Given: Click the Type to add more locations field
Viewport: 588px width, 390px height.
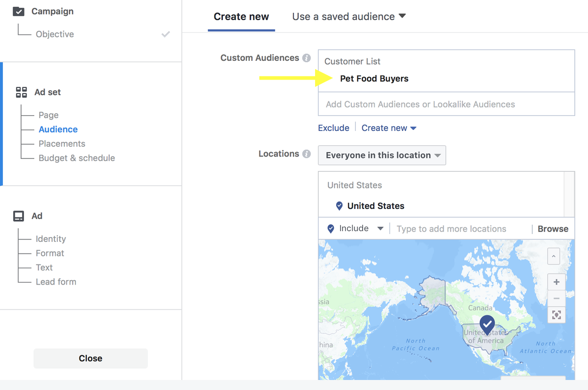Looking at the screenshot, I should (451, 229).
